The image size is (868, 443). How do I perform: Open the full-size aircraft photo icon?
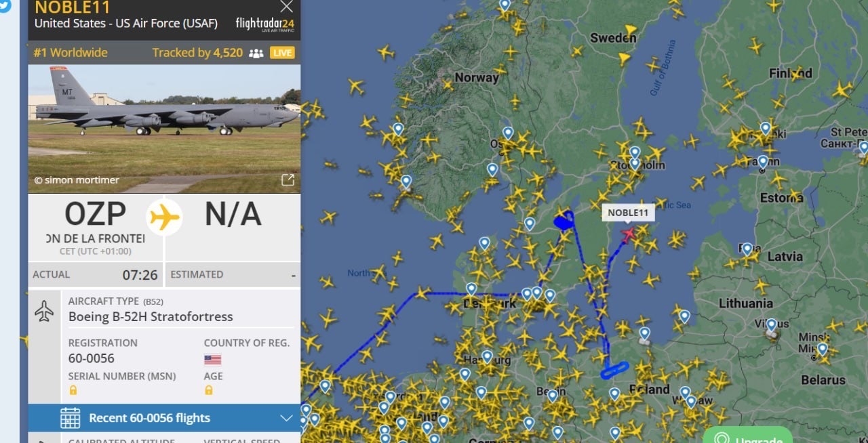(x=288, y=180)
